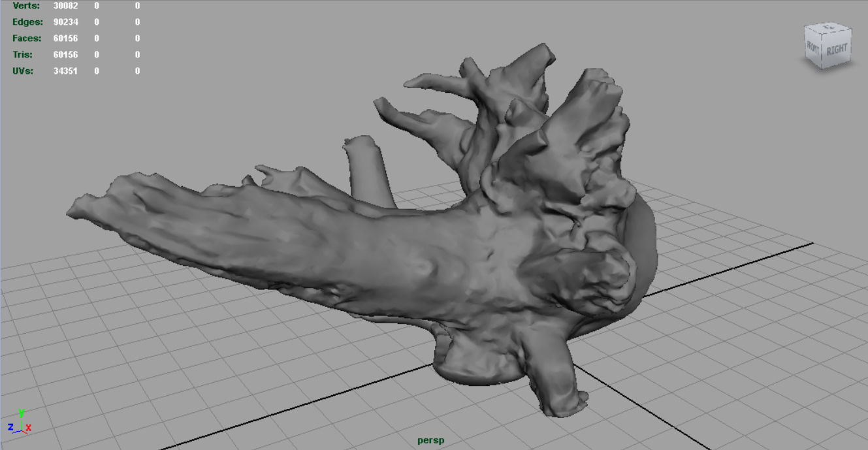Click the 60156 value in the Faces row

point(65,38)
